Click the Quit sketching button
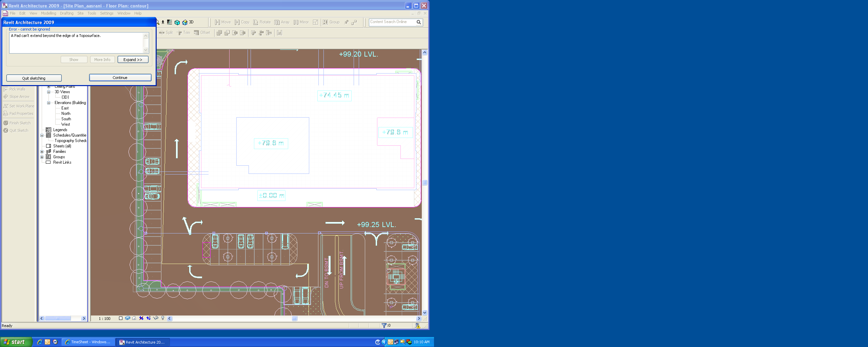 pos(34,78)
